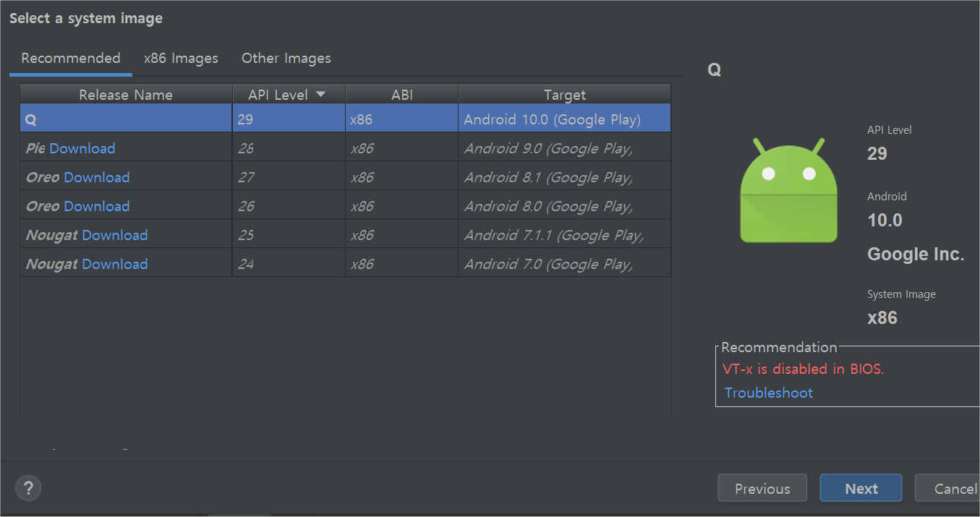Switch to the x86 Images tab
Image resolution: width=980 pixels, height=517 pixels.
[181, 59]
